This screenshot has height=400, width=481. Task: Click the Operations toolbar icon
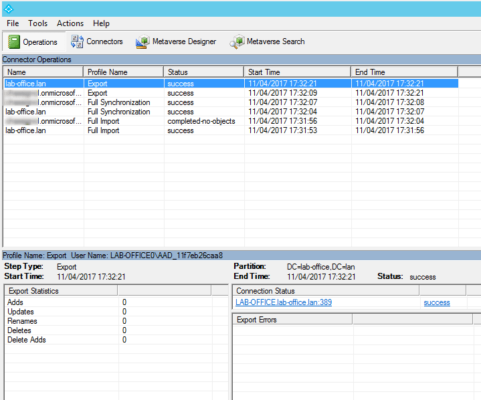pos(14,42)
